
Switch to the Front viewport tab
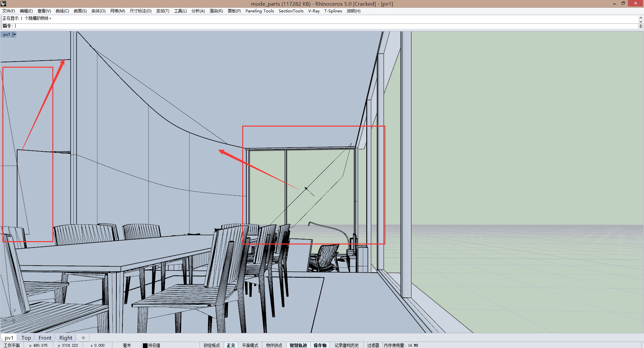tap(45, 338)
